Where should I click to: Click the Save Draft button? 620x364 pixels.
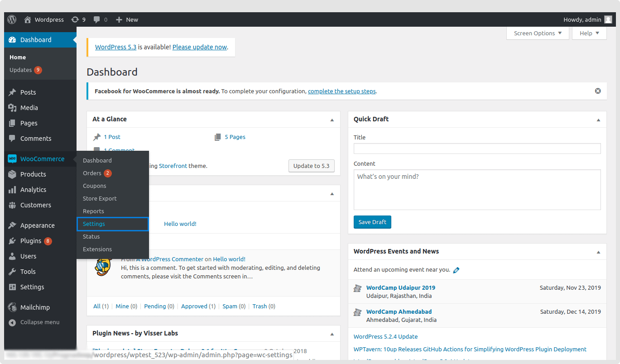click(x=372, y=222)
